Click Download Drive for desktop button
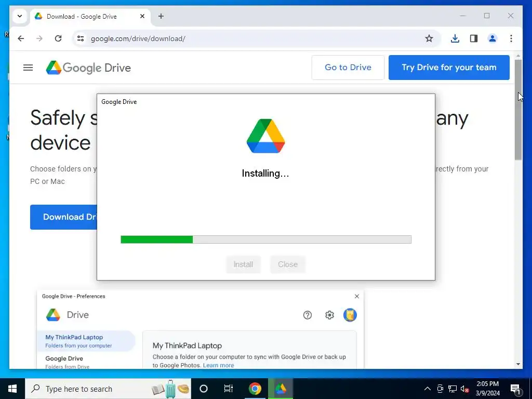Screen dimensions: 532x399 (63, 217)
